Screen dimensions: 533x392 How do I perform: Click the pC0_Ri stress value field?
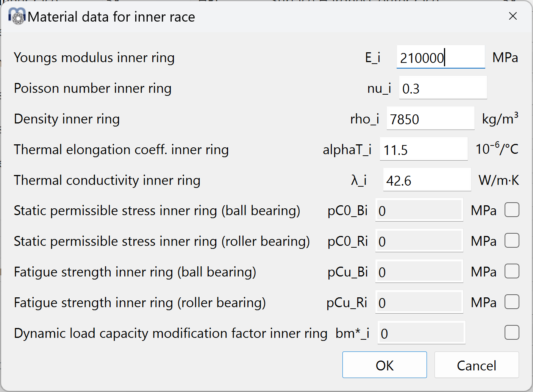pyautogui.click(x=419, y=241)
